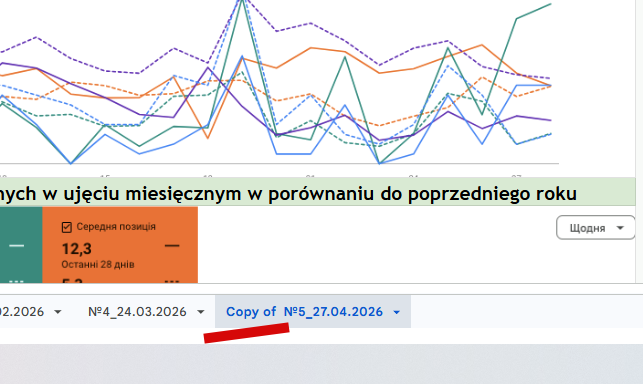Screen dimensions: 643x384
Task: Click the teal metric card
Action: tap(21, 245)
